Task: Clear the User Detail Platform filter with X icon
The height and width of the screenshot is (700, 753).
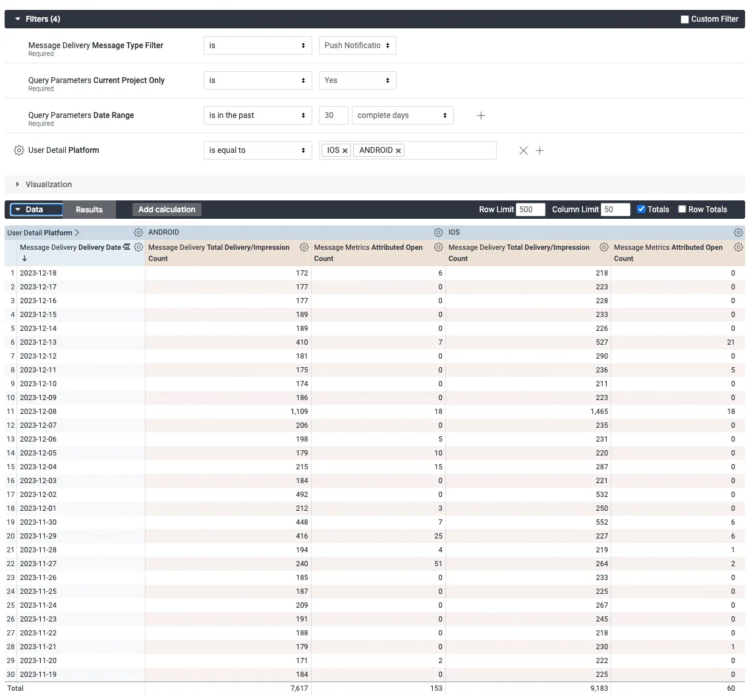Action: (x=523, y=150)
